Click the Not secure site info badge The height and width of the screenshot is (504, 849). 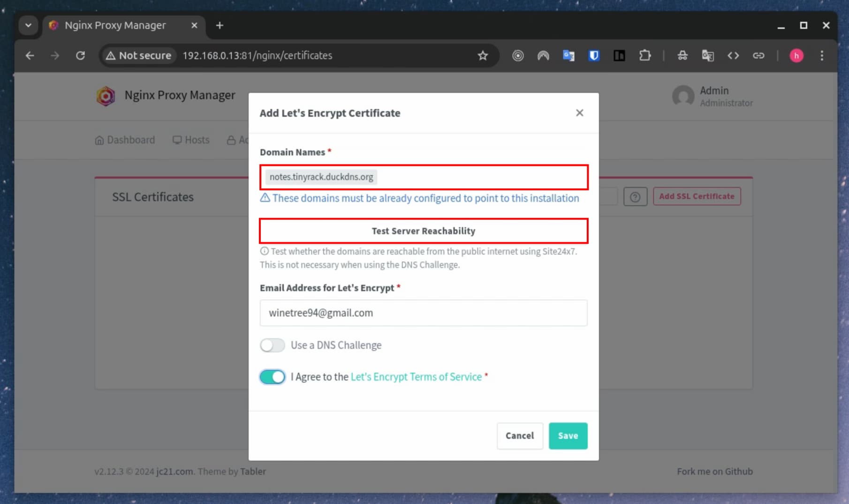pyautogui.click(x=139, y=56)
